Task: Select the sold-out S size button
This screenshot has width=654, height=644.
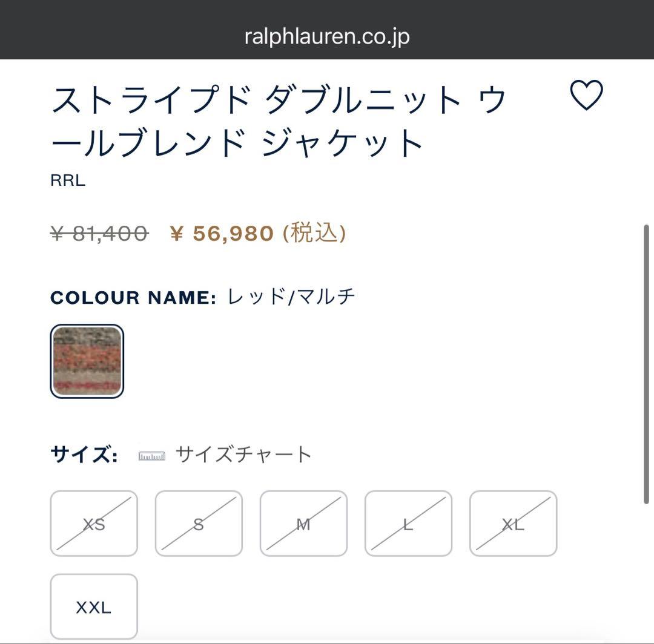Action: 199,524
